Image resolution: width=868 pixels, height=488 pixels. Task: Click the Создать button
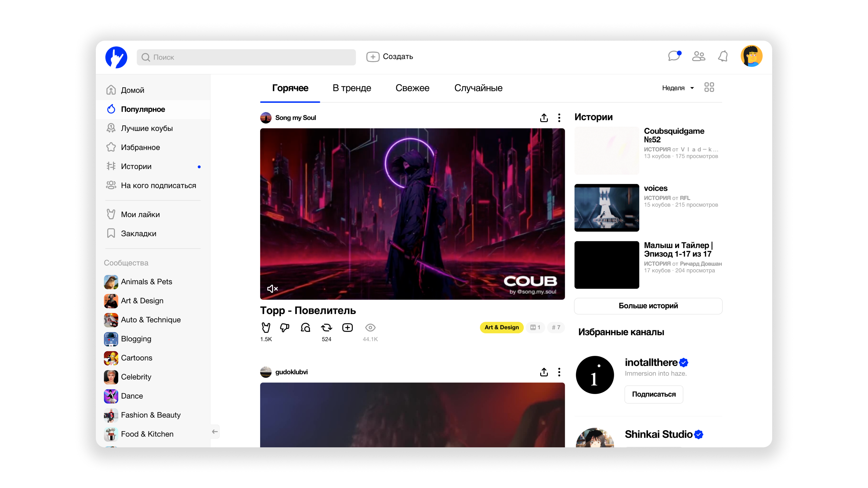pyautogui.click(x=389, y=56)
